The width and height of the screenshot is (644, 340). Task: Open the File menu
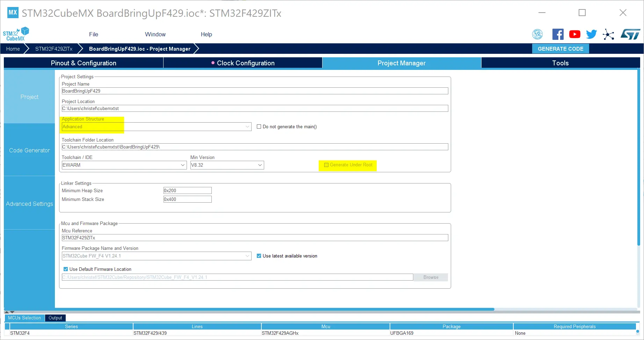pyautogui.click(x=93, y=34)
